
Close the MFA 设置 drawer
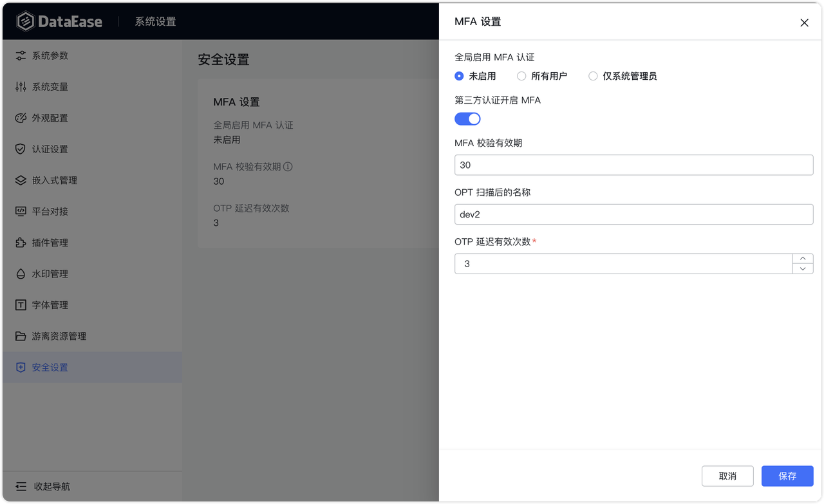804,23
